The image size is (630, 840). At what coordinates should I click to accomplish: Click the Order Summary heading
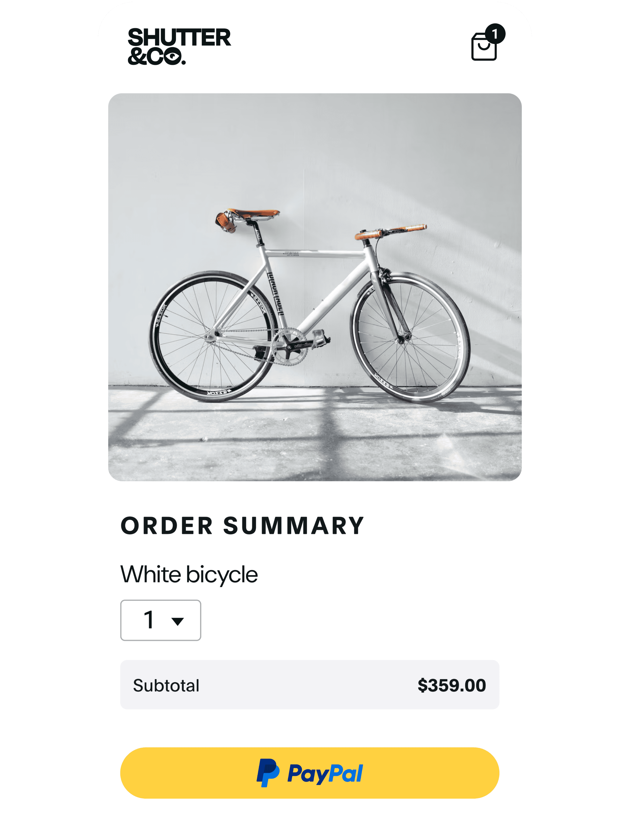coord(242,526)
